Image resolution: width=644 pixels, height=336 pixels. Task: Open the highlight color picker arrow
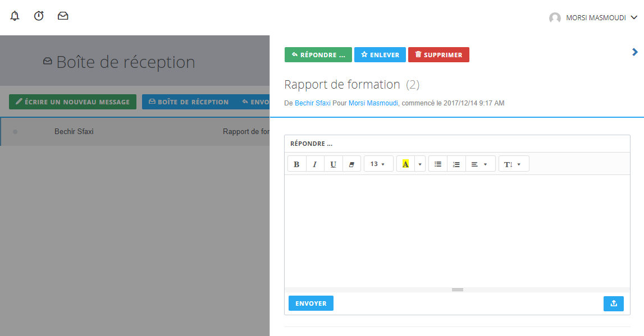419,164
